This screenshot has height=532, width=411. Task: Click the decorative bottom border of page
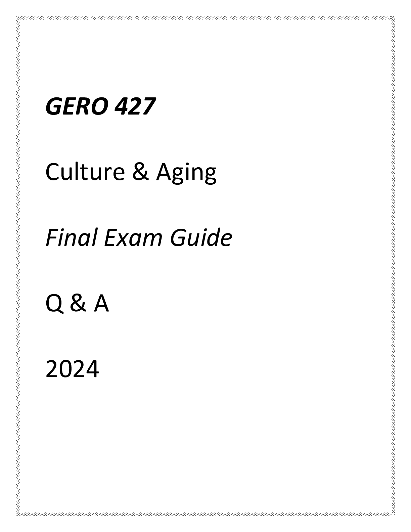pyautogui.click(x=205, y=514)
